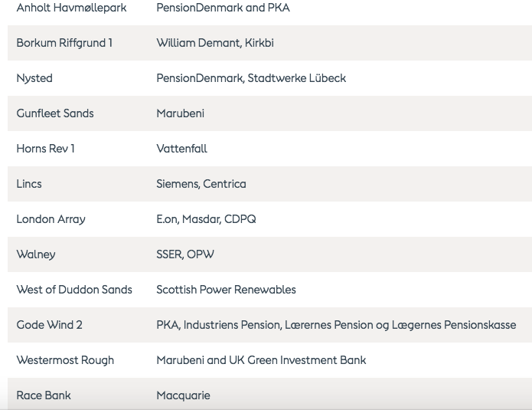Image resolution: width=532 pixels, height=410 pixels.
Task: Select the PensionDenmark and PKA text
Action: point(223,8)
